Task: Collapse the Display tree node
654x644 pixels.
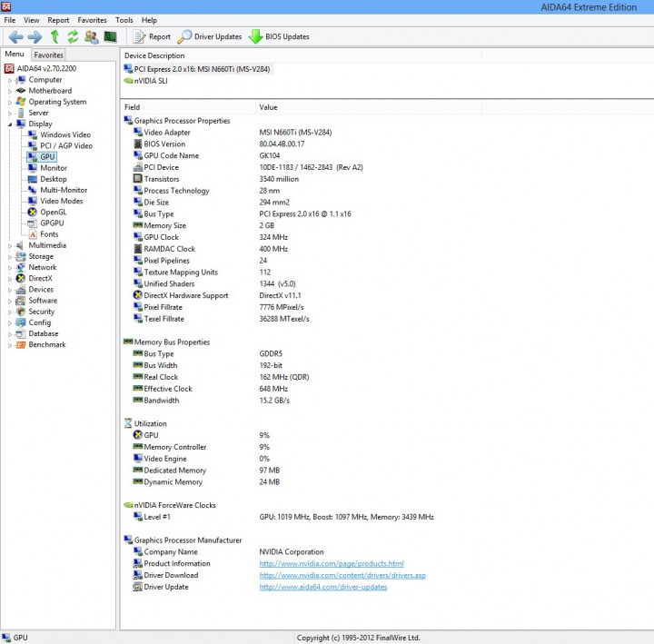Action: [10, 124]
